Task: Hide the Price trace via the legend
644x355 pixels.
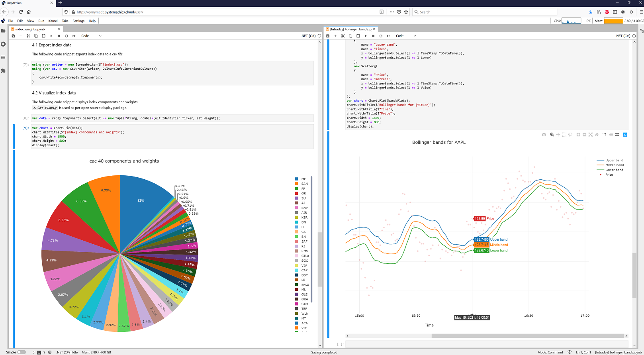Action: click(x=609, y=175)
